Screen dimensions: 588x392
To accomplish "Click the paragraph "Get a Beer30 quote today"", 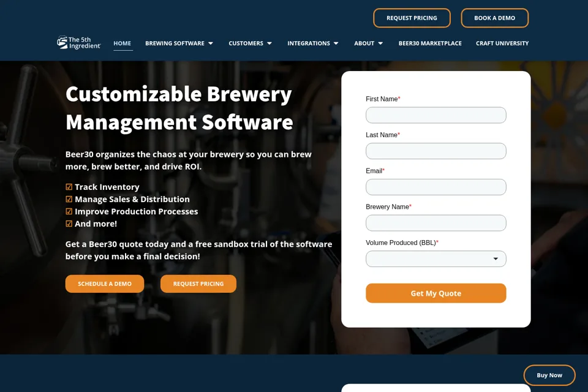I will pos(198,250).
